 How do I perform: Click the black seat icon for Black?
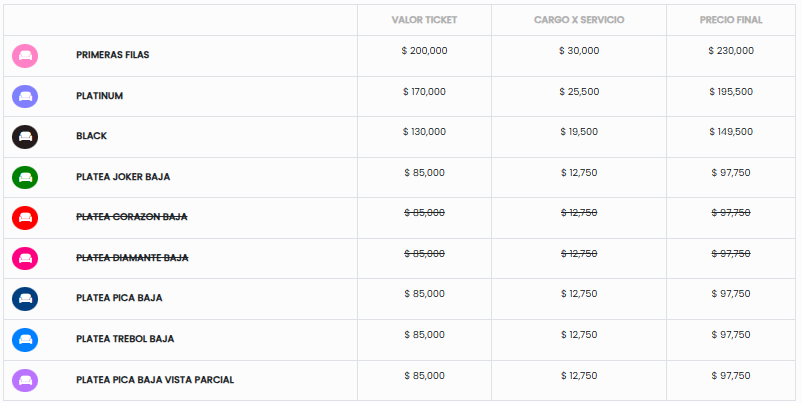[x=25, y=137]
